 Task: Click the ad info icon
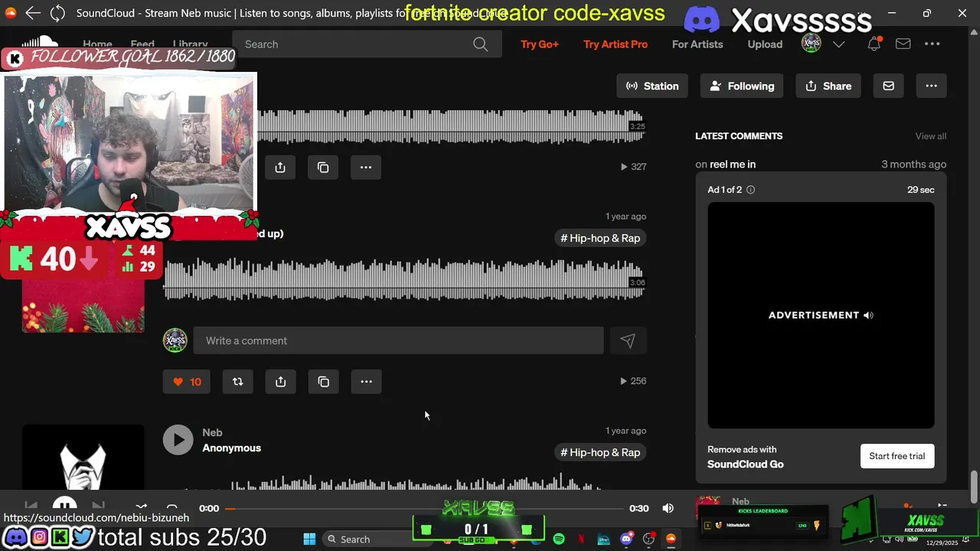coord(750,190)
